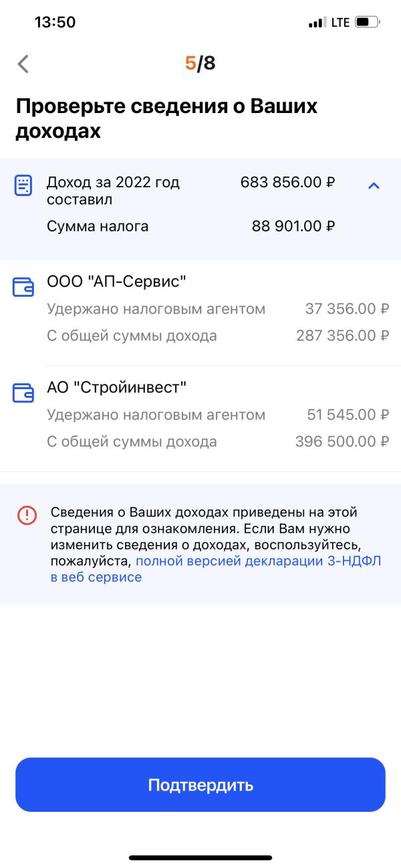Tap the total income amount 683 856.00 ₽
The height and width of the screenshot is (868, 401).
pyautogui.click(x=287, y=183)
